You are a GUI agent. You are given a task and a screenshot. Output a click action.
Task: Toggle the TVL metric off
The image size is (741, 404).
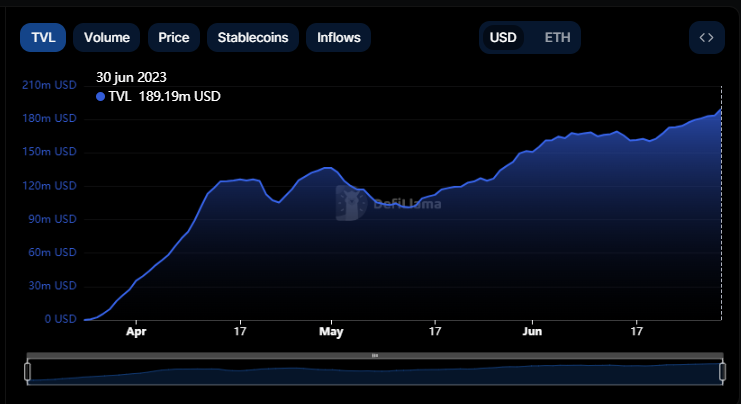pos(43,37)
